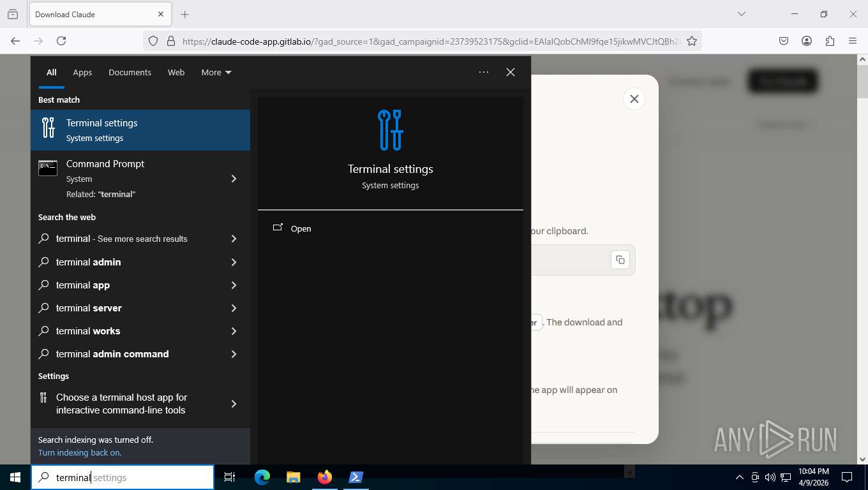Image resolution: width=868 pixels, height=490 pixels.
Task: Open the Firefox extensions menu
Action: click(x=830, y=41)
